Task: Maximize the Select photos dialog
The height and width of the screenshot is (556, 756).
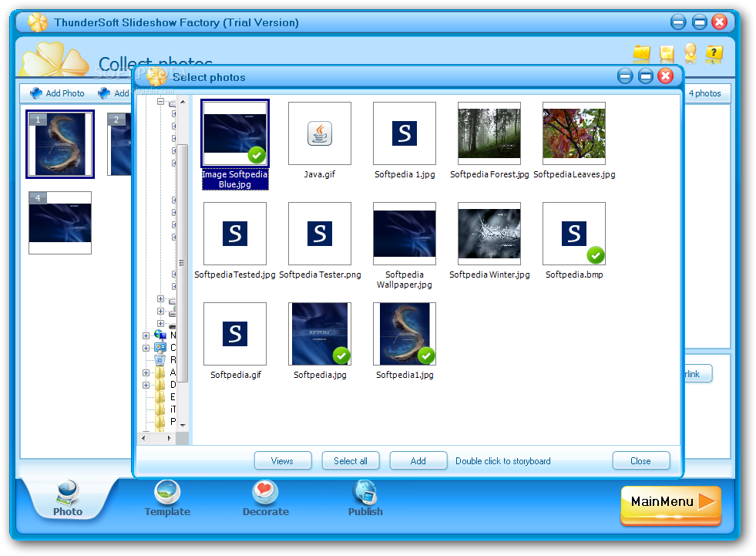Action: [646, 76]
